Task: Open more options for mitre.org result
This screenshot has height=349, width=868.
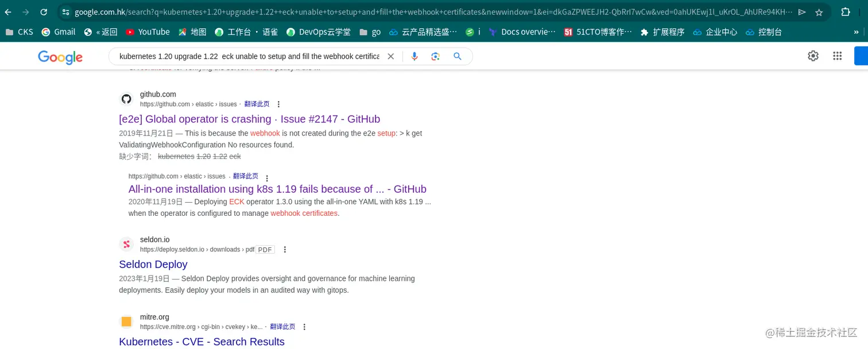Action: (x=304, y=327)
